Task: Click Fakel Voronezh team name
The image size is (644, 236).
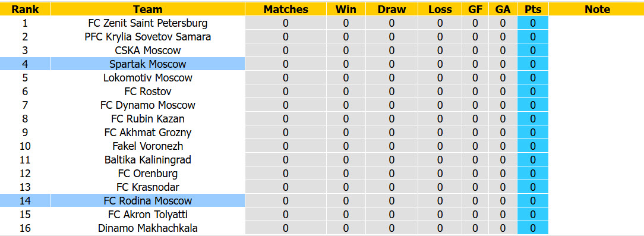Action: pyautogui.click(x=148, y=146)
